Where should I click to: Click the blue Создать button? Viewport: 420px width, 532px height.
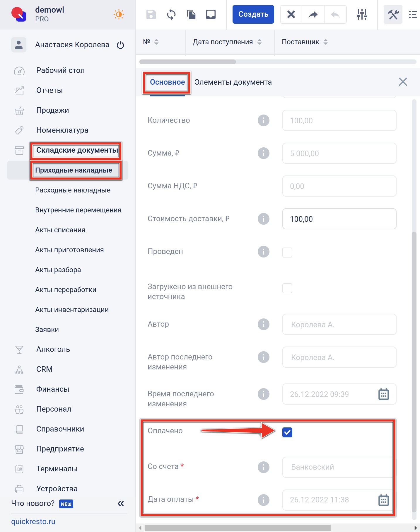click(253, 14)
